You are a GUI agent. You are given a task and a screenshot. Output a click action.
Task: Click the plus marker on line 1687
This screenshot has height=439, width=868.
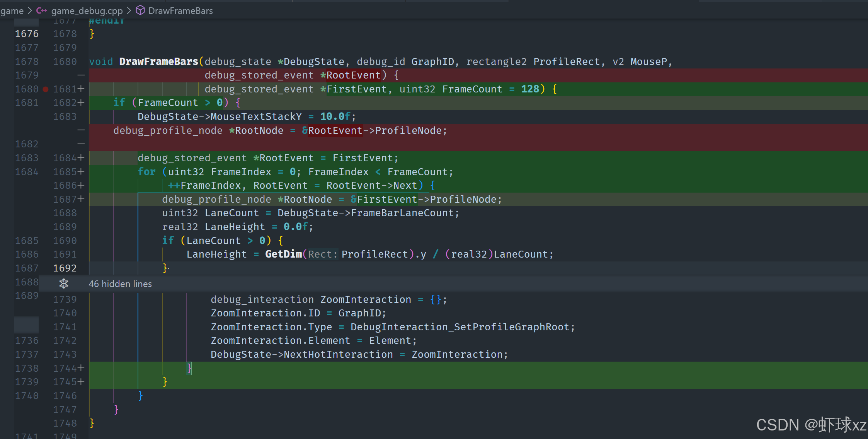pos(81,199)
